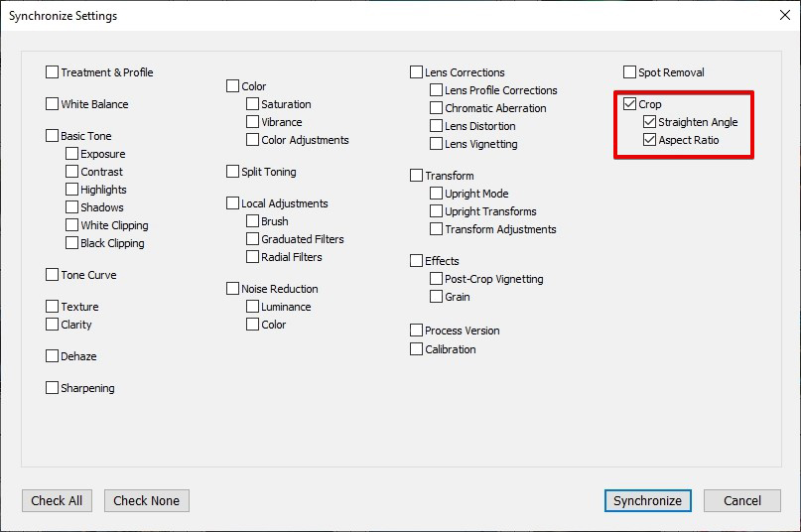Enable the Tone Curve setting

pos(53,275)
